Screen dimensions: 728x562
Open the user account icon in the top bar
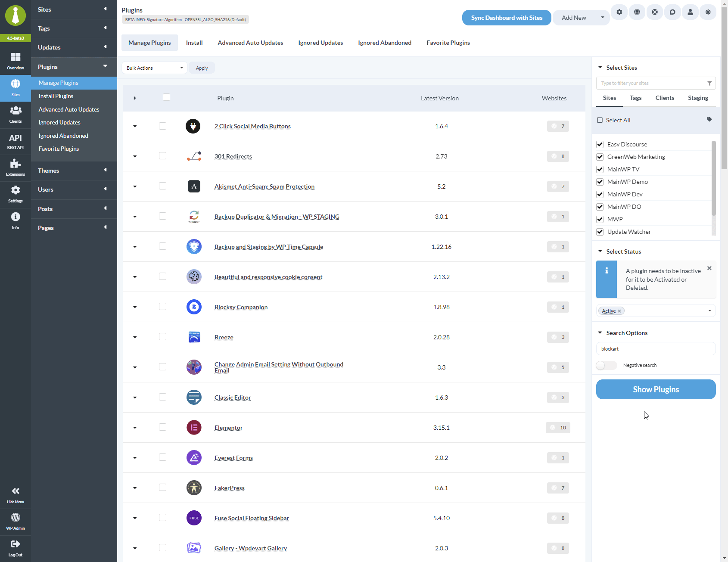(690, 12)
